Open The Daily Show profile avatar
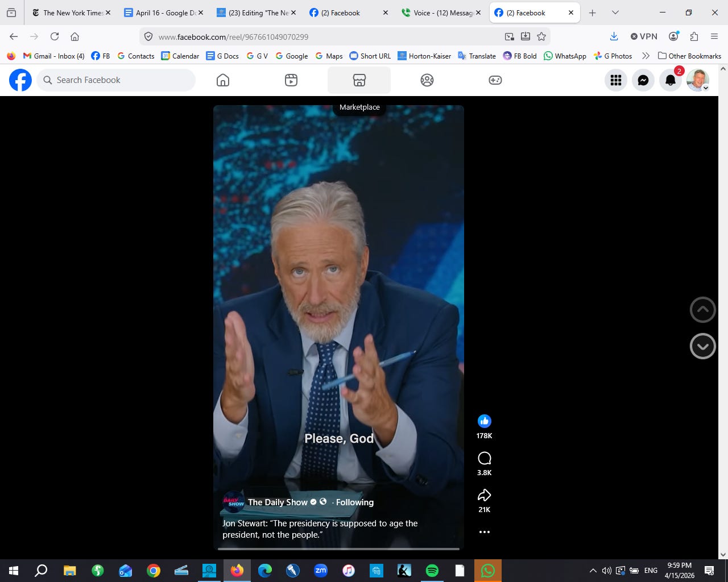728x582 pixels. (x=233, y=502)
